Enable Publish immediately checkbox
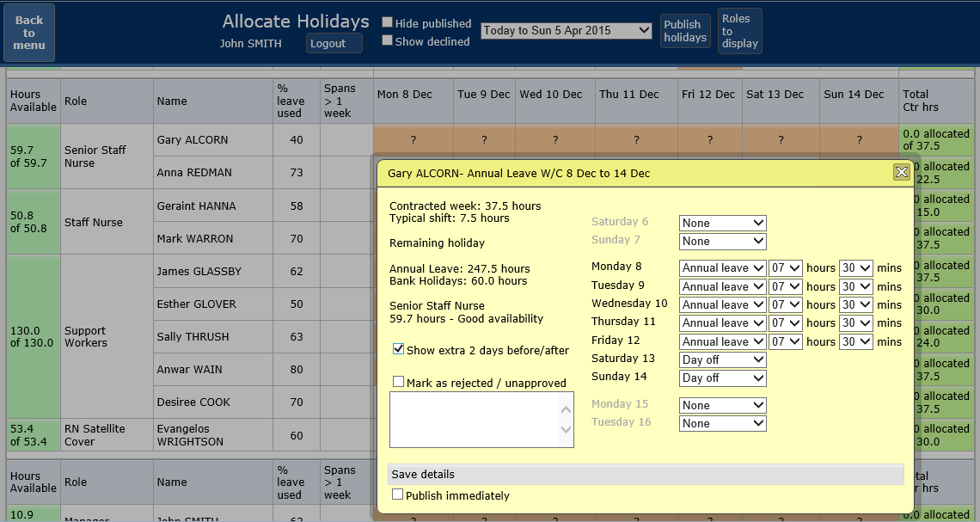980x522 pixels. click(x=397, y=494)
